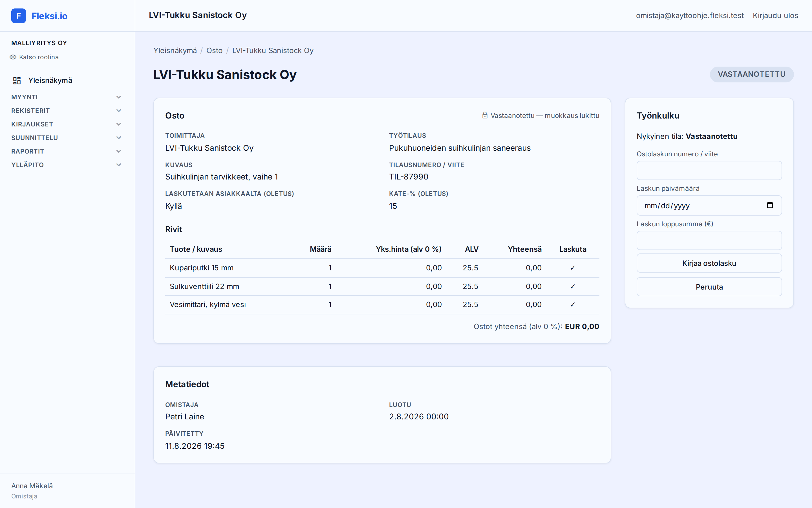This screenshot has height=508, width=812.
Task: Expand the REKISTERIT sidebar section chevron
Action: [x=118, y=111]
